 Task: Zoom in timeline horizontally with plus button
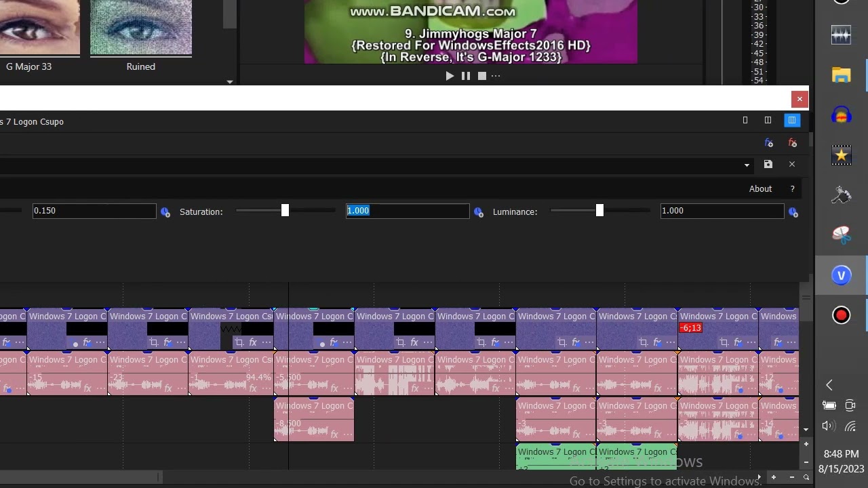pos(774,478)
